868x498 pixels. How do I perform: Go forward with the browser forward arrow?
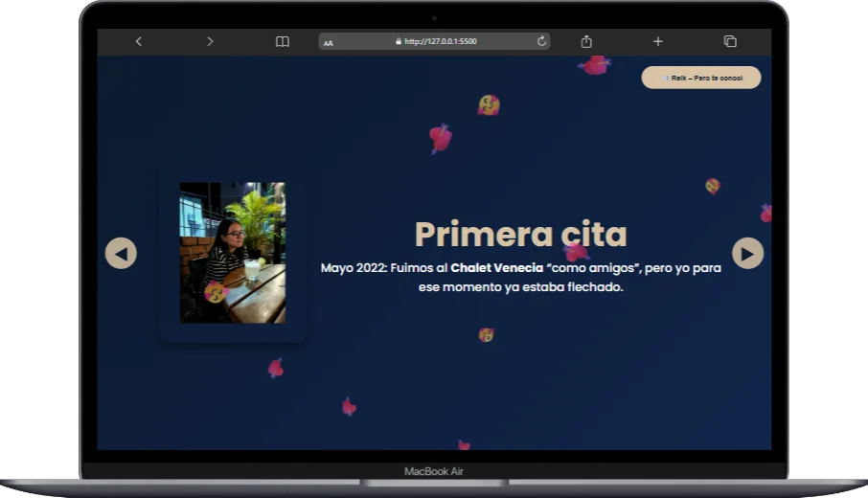210,41
